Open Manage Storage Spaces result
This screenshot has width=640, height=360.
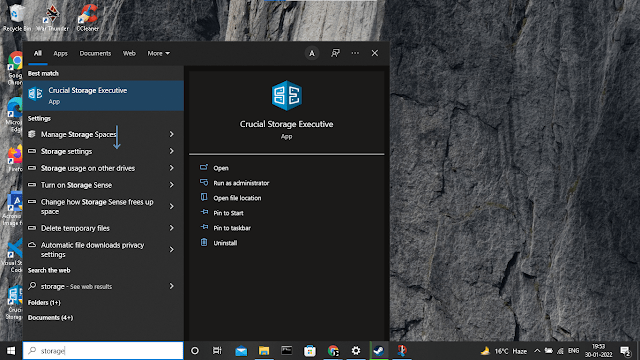tap(103, 134)
